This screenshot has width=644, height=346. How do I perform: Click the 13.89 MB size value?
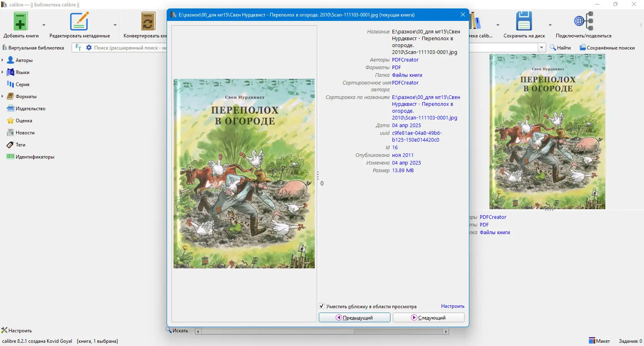403,171
